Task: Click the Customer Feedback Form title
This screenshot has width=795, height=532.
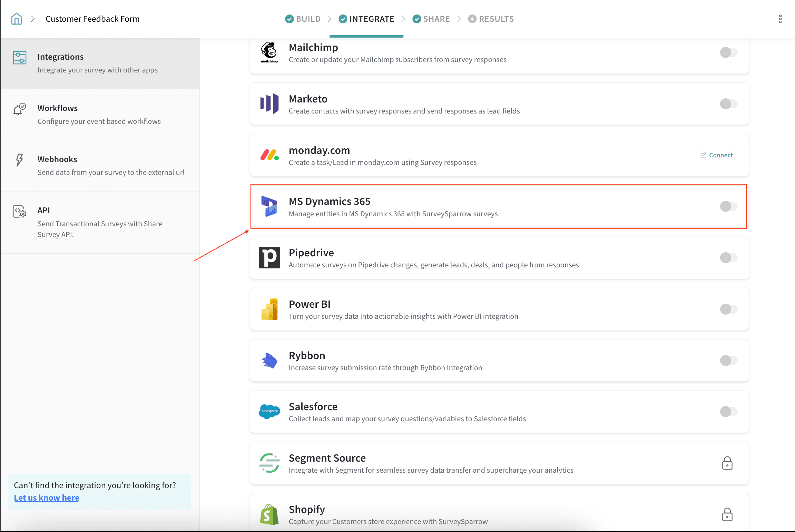Action: 92,19
